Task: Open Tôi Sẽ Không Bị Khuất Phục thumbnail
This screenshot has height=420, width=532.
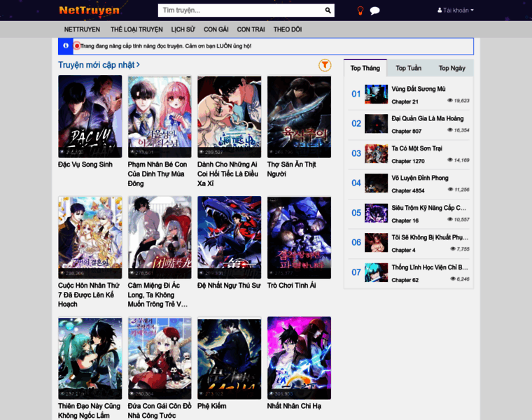Action: (377, 242)
